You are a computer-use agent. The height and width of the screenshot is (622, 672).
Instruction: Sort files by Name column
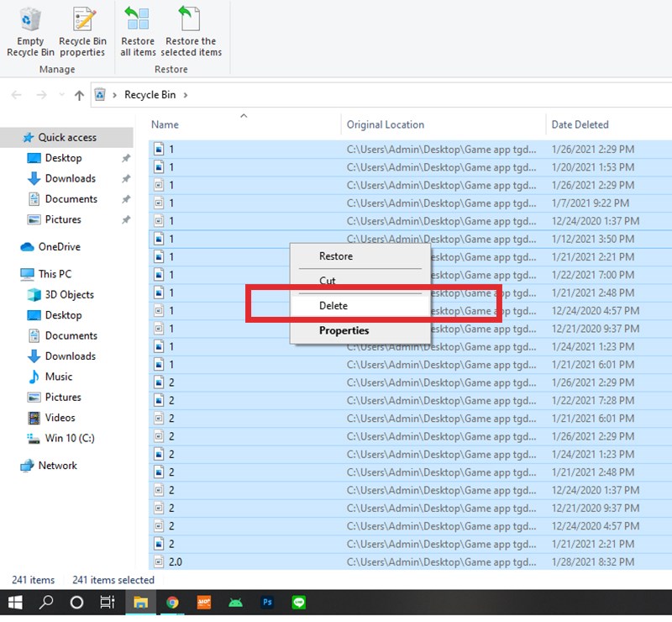pyautogui.click(x=244, y=124)
